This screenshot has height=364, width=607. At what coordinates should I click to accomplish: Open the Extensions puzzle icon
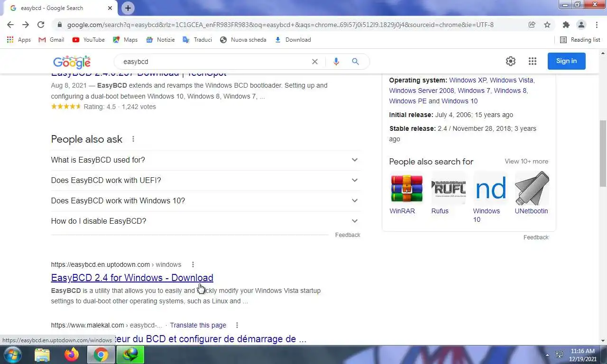pyautogui.click(x=566, y=25)
